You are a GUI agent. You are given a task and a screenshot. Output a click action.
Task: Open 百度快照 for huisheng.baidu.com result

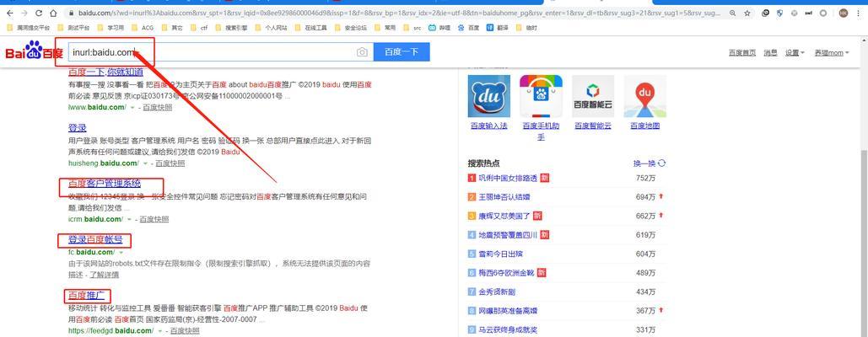[x=170, y=163]
